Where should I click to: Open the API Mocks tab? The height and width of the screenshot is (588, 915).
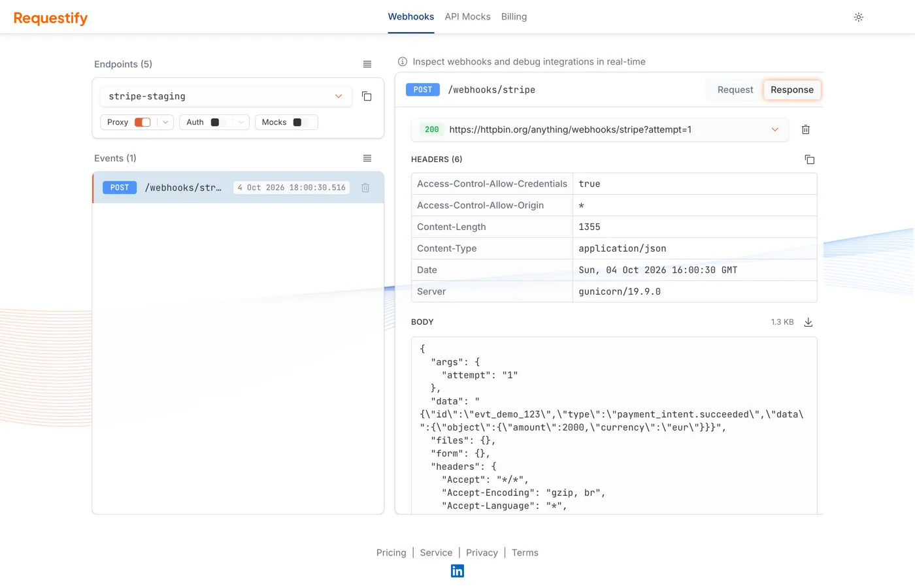467,17
